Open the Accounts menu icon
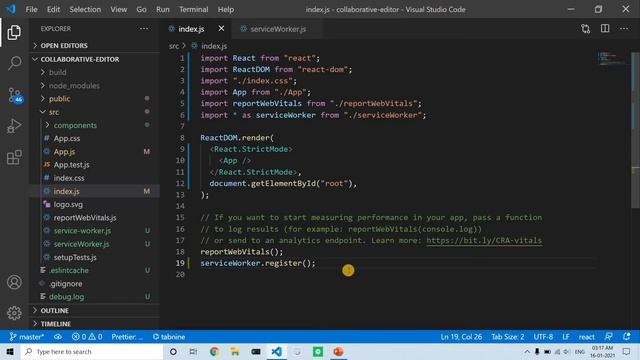The image size is (640, 360). coord(14,282)
